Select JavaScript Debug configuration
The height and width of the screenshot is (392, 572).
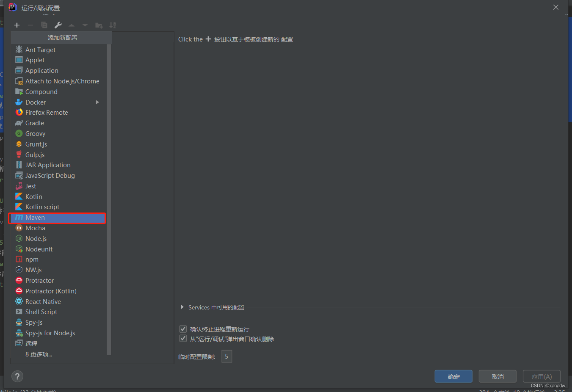pos(59,175)
